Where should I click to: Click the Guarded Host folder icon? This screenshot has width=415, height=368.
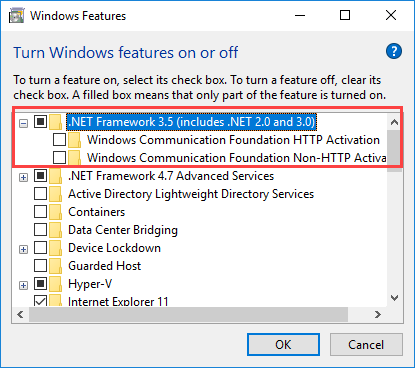55,266
